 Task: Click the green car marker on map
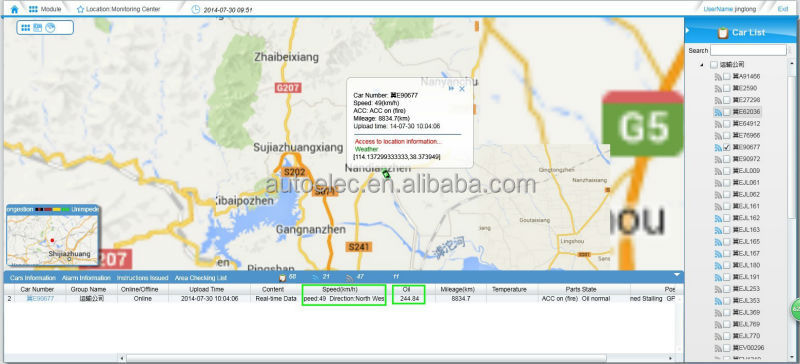[387, 174]
